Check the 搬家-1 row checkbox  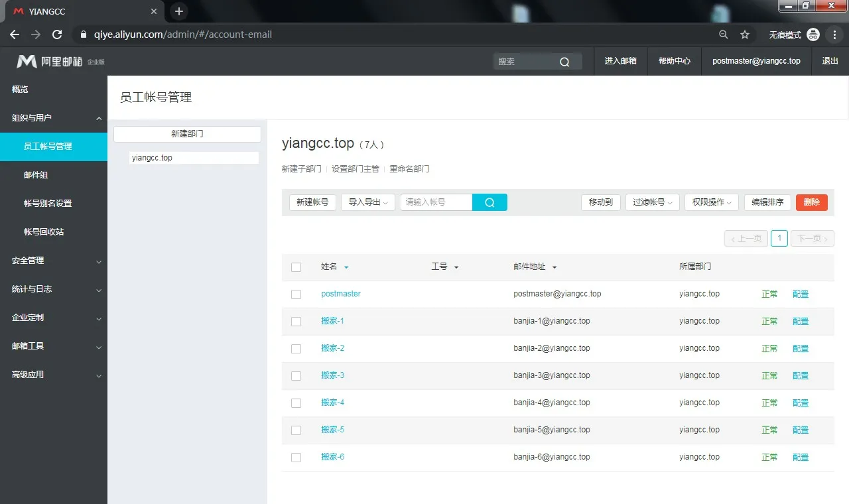click(x=296, y=322)
